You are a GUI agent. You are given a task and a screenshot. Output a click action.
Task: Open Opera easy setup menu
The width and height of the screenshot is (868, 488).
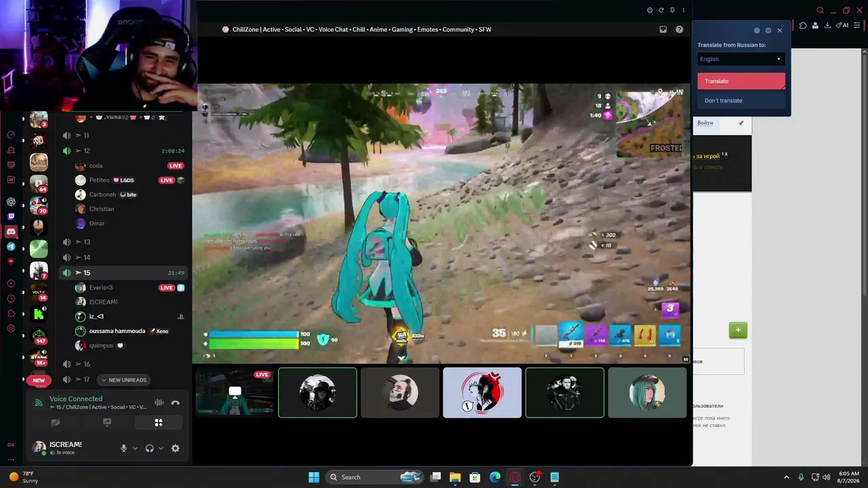tap(856, 26)
